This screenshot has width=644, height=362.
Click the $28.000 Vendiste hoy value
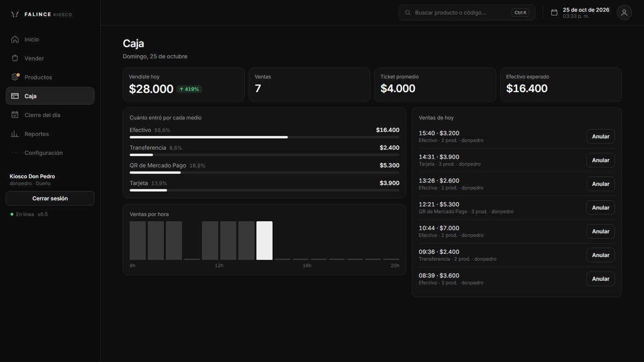tap(151, 89)
